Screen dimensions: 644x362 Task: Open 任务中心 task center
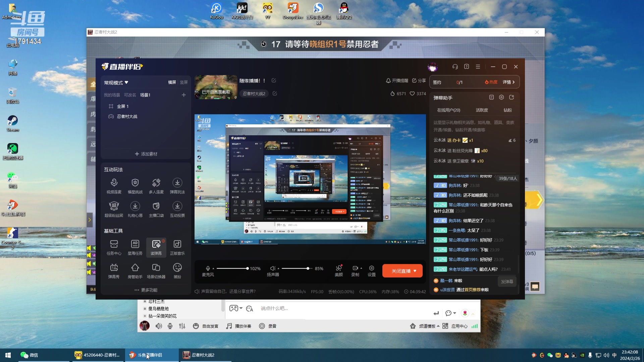(114, 248)
